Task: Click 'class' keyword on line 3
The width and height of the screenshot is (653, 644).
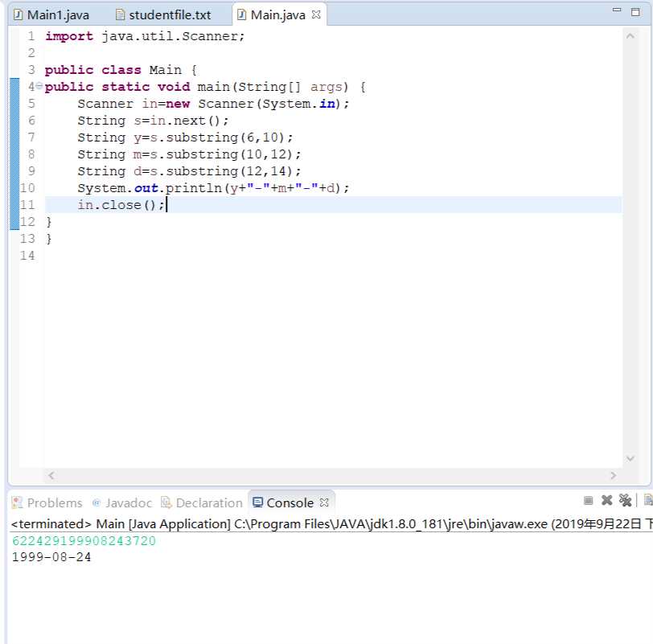Action: tap(121, 70)
